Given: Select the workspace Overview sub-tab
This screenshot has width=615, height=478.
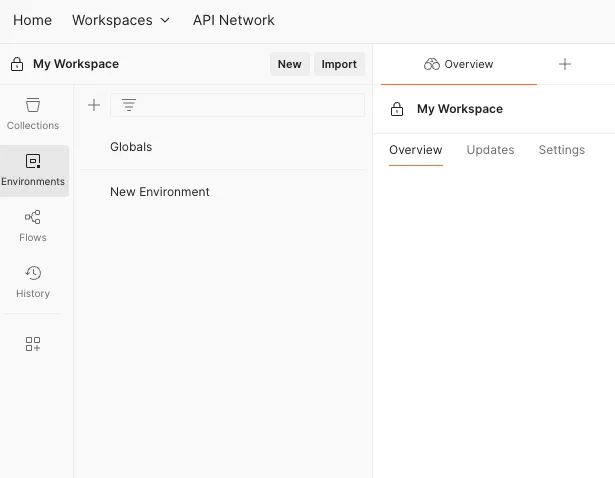Looking at the screenshot, I should (415, 150).
